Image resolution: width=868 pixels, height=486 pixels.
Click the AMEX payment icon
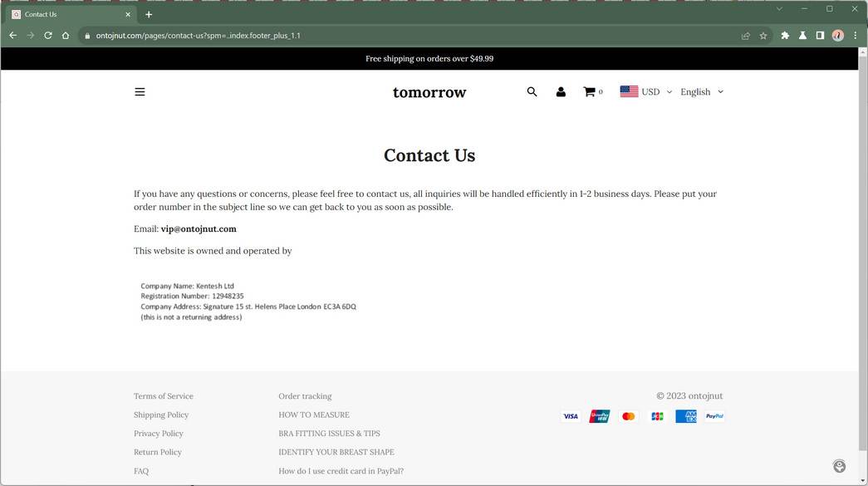[685, 416]
